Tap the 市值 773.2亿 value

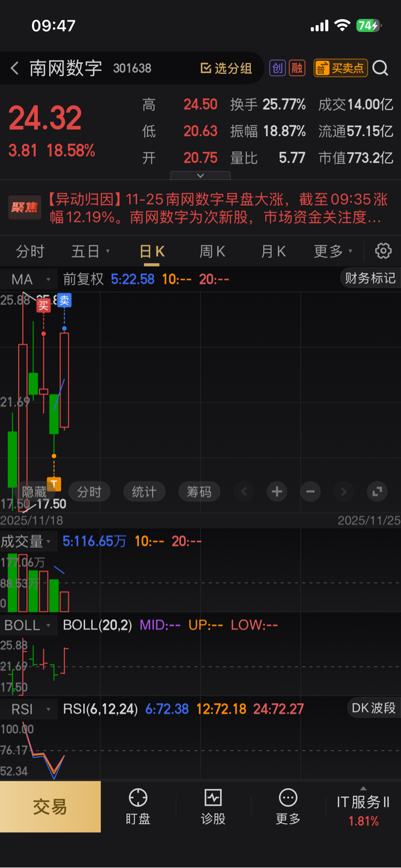pos(356,158)
